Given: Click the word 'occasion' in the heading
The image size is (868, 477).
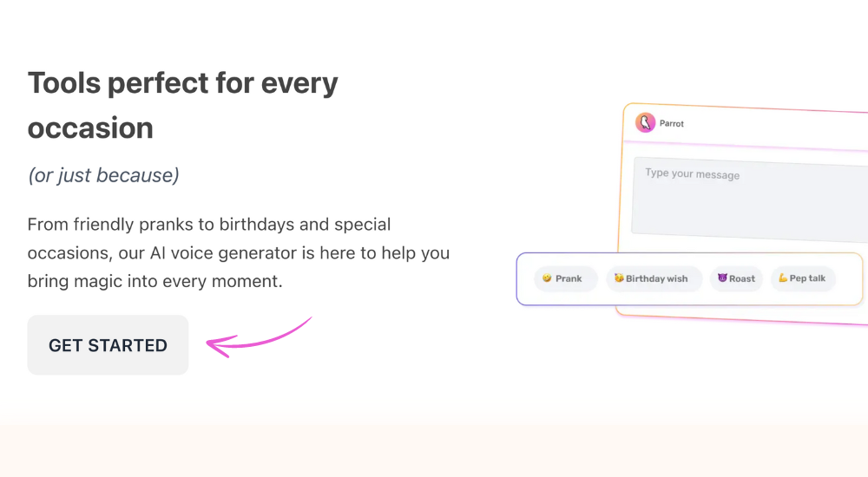Looking at the screenshot, I should (90, 128).
